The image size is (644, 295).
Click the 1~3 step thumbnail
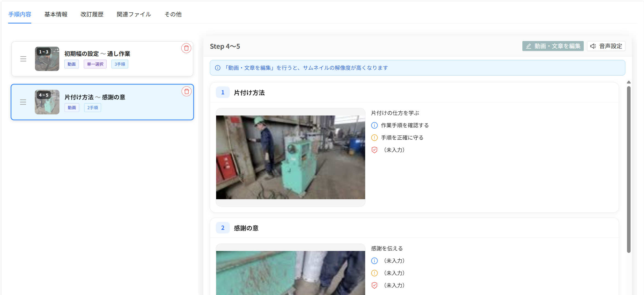(x=47, y=59)
